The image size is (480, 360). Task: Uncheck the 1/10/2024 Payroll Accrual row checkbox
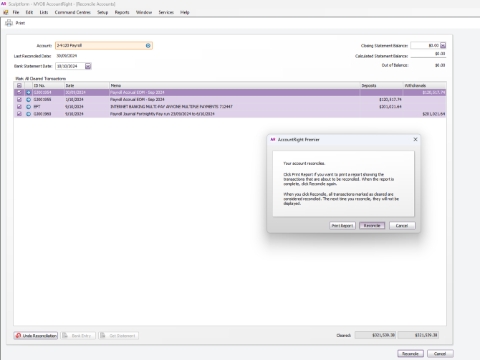19,100
